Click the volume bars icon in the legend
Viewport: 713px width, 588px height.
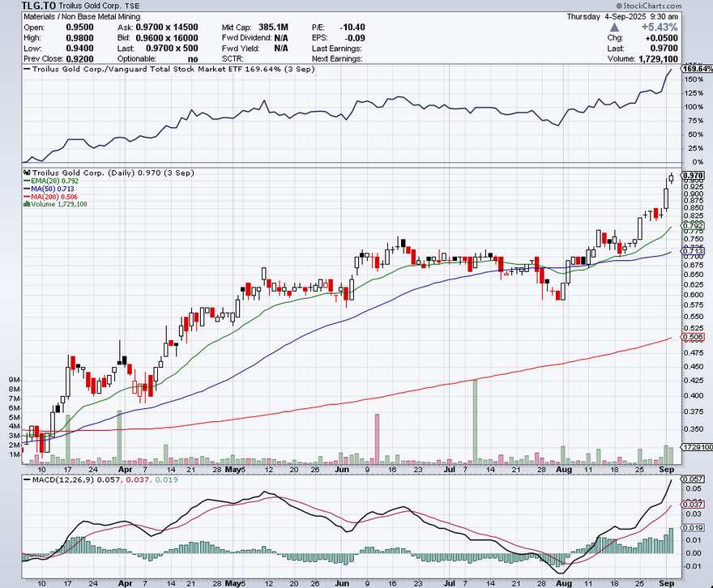click(x=27, y=204)
